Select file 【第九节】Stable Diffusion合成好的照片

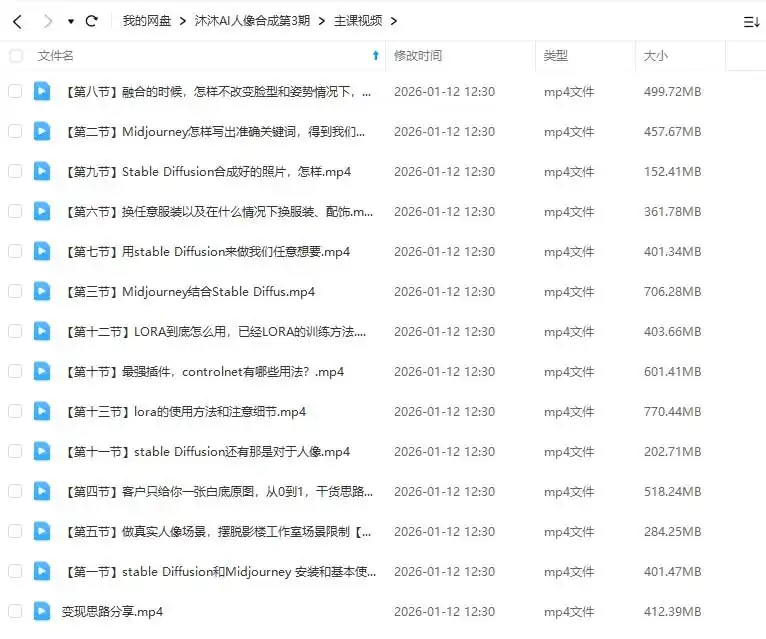pos(208,171)
